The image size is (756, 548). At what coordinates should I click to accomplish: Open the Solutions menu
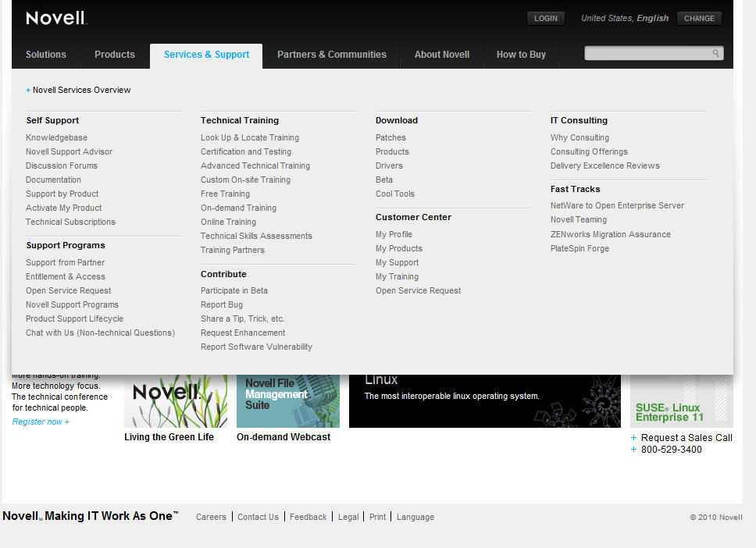(46, 55)
